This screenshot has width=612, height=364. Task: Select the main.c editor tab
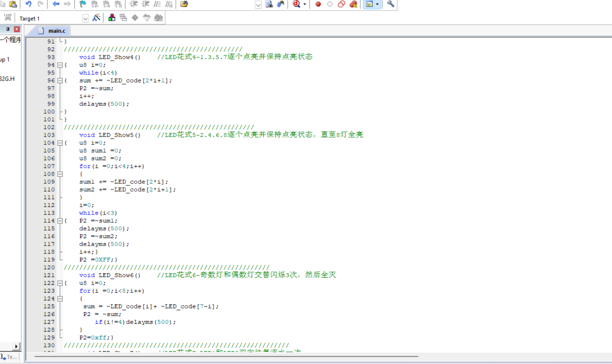(x=53, y=31)
